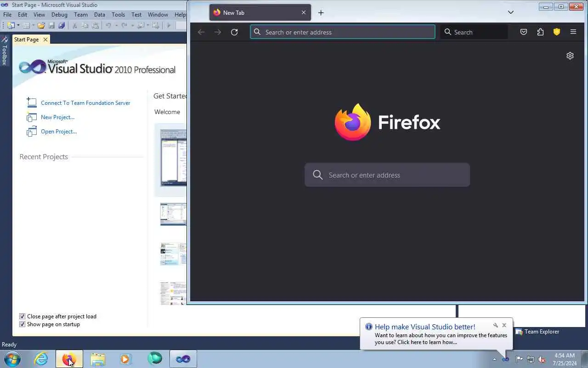
Task: Open Windows Explorer from the taskbar
Action: click(97, 359)
